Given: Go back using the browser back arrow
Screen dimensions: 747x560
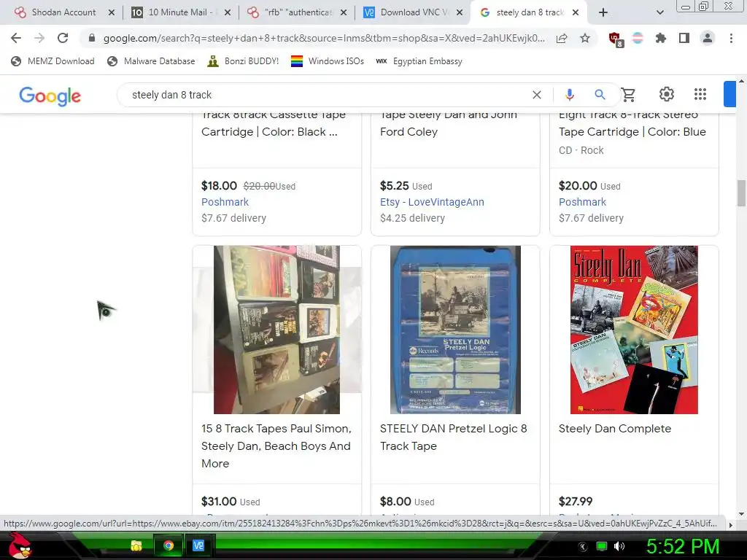Looking at the screenshot, I should pos(16,38).
